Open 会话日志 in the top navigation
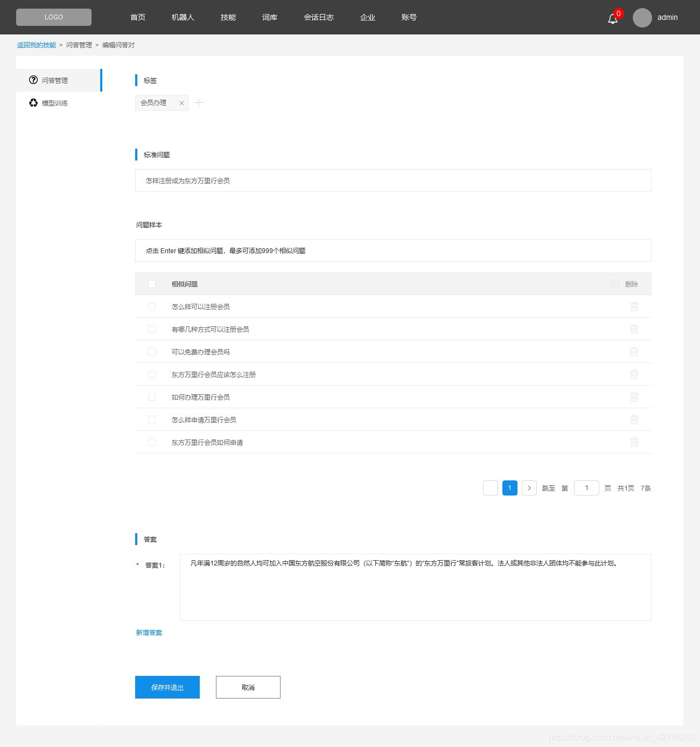Viewport: 700px width, 747px height. point(319,17)
